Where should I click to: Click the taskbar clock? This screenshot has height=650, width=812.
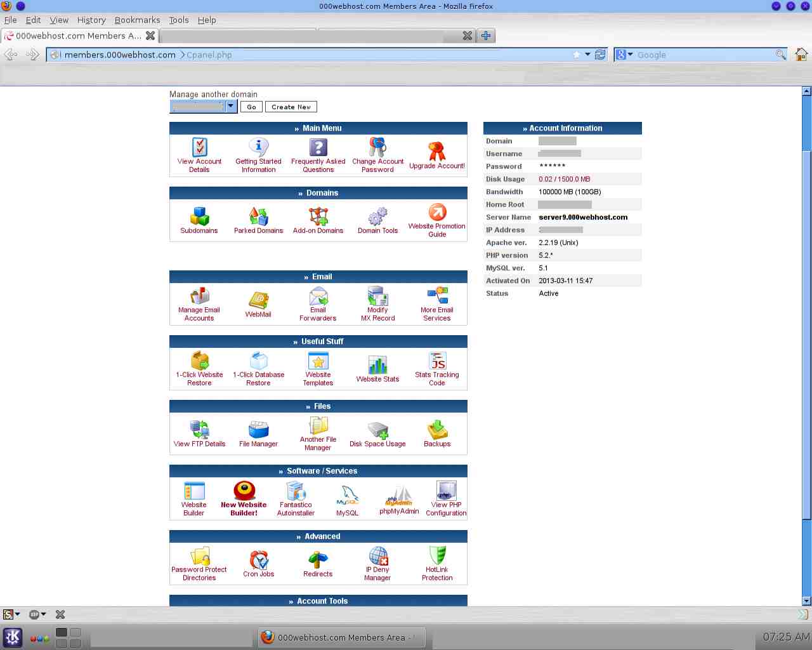786,637
